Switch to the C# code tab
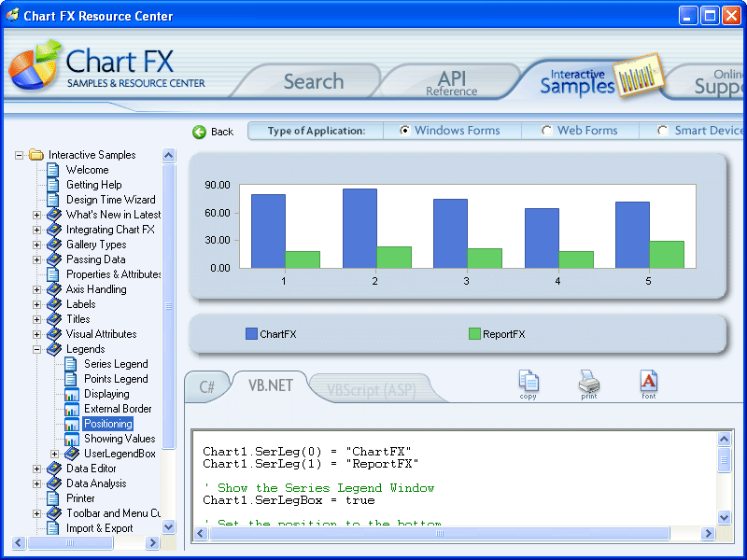 pyautogui.click(x=207, y=385)
